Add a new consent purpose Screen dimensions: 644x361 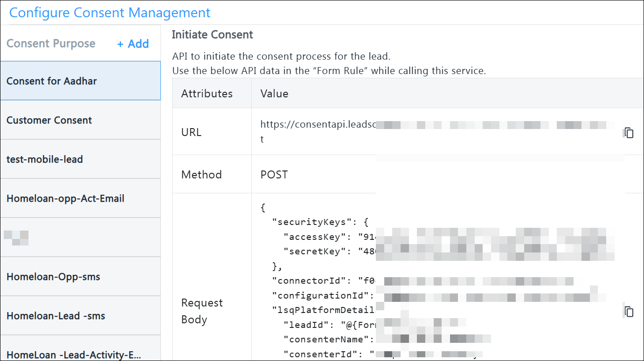pos(133,44)
